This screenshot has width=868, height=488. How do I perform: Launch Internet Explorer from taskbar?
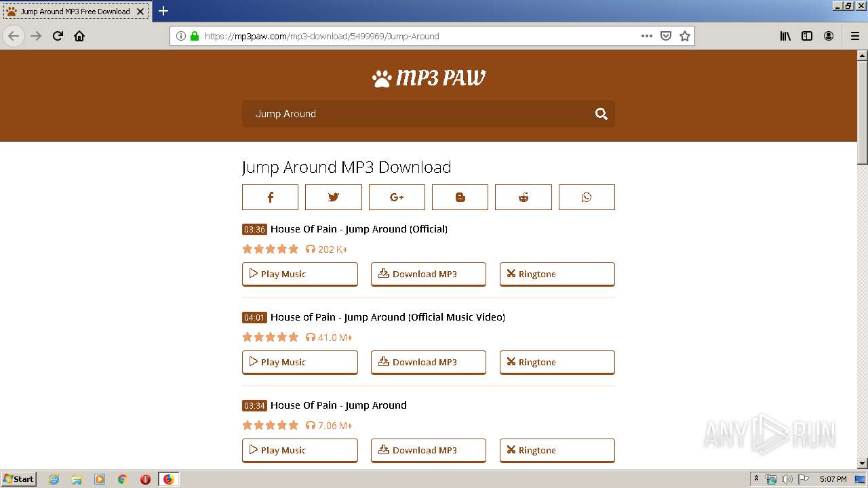click(54, 479)
